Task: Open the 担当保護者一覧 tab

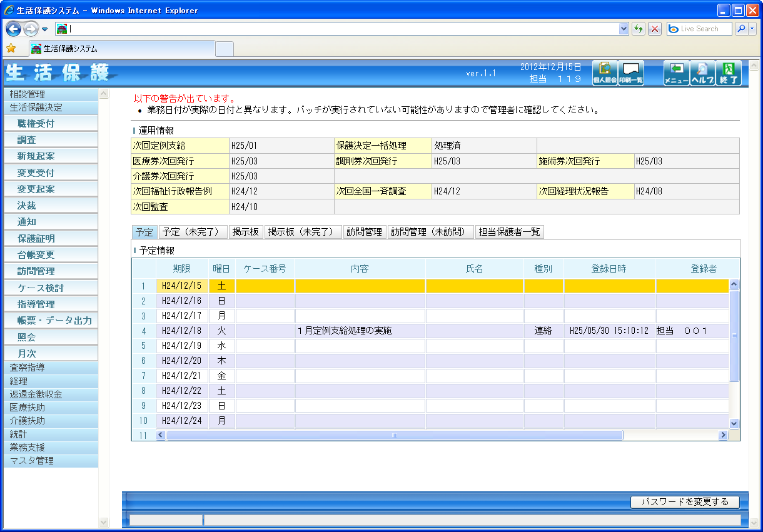Action: pos(510,232)
